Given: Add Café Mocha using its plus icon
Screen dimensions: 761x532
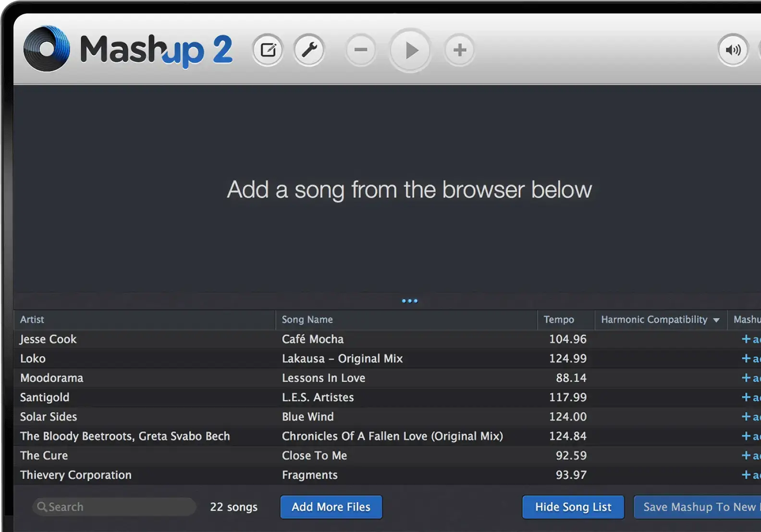Looking at the screenshot, I should tap(746, 339).
